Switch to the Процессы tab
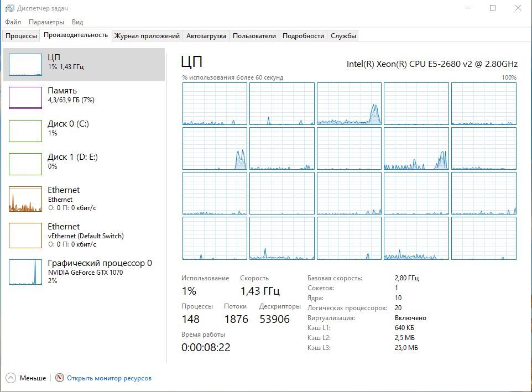This screenshot has width=532, height=392. [x=21, y=36]
